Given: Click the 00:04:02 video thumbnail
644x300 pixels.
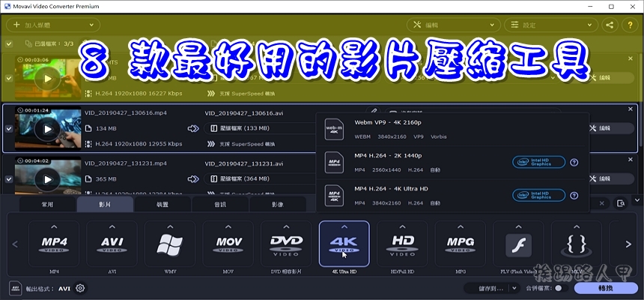Looking at the screenshot, I should tap(48, 175).
